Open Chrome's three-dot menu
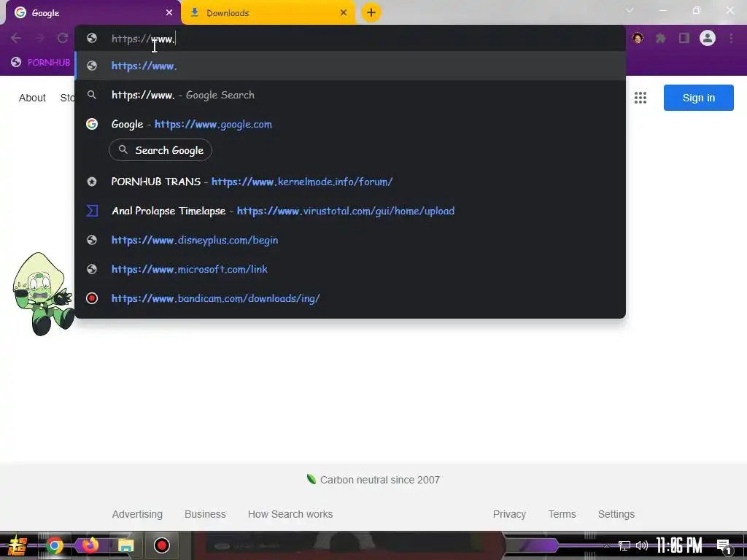 [x=731, y=38]
